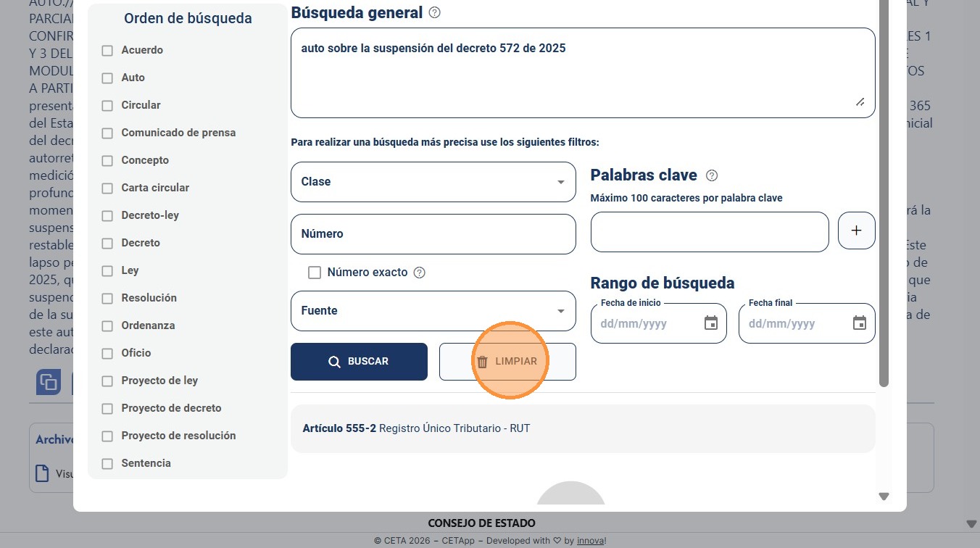Viewport: 980px width, 548px height.
Task: Open the Clase dropdown
Action: pos(433,182)
